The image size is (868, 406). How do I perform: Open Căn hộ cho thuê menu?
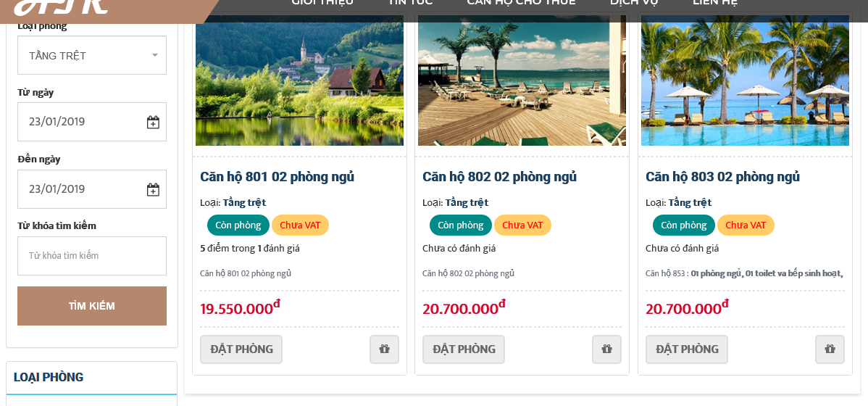tap(521, 3)
